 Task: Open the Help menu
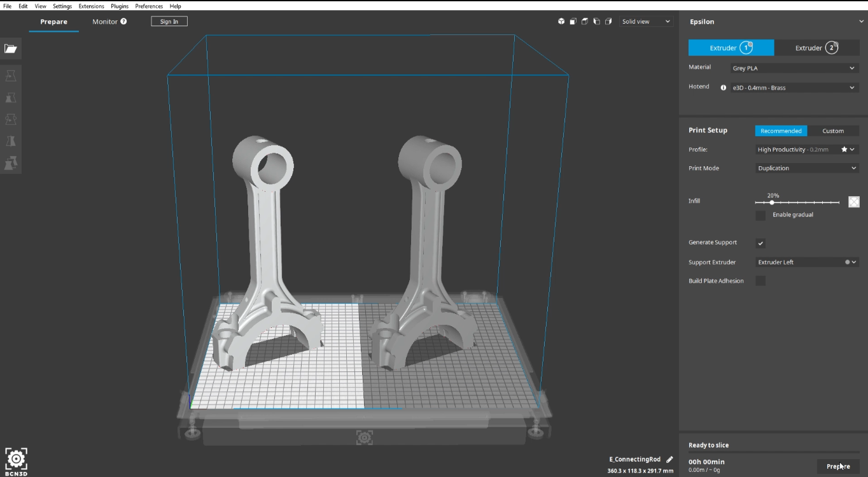tap(175, 6)
